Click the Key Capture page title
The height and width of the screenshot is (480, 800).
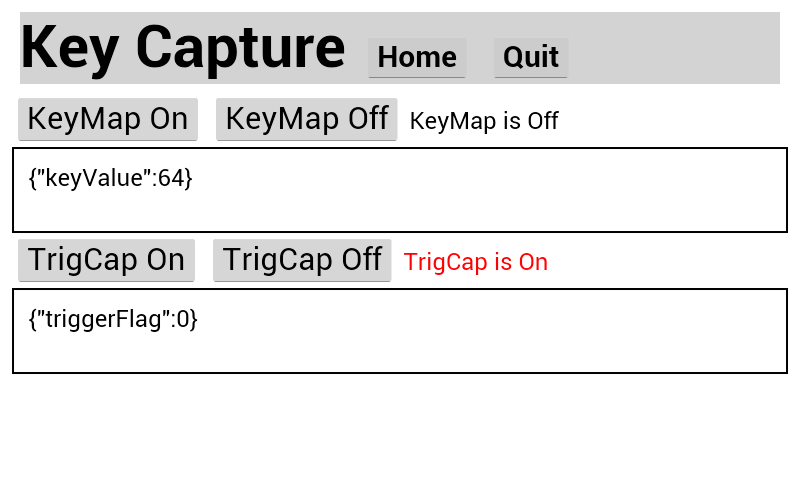(183, 47)
